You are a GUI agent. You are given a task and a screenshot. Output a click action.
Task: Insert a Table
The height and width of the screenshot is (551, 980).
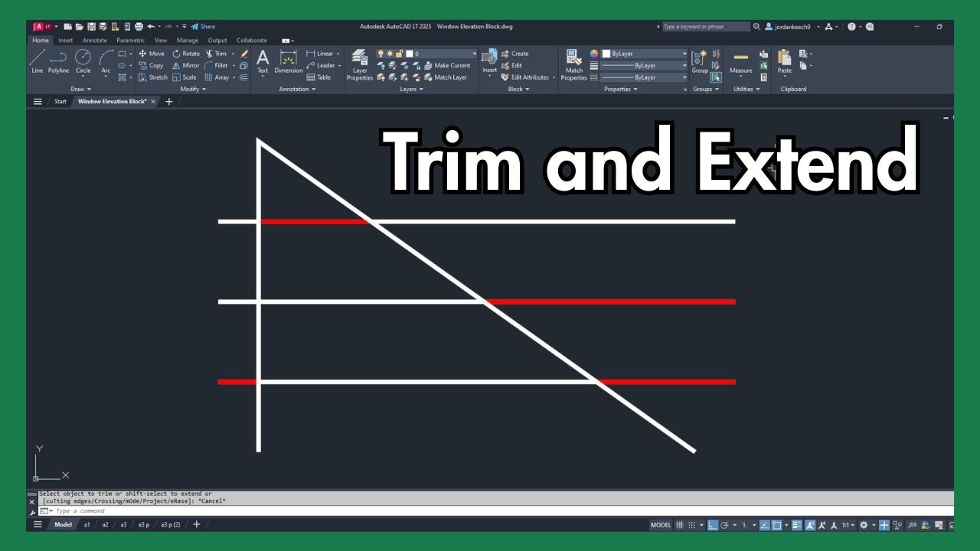click(318, 77)
